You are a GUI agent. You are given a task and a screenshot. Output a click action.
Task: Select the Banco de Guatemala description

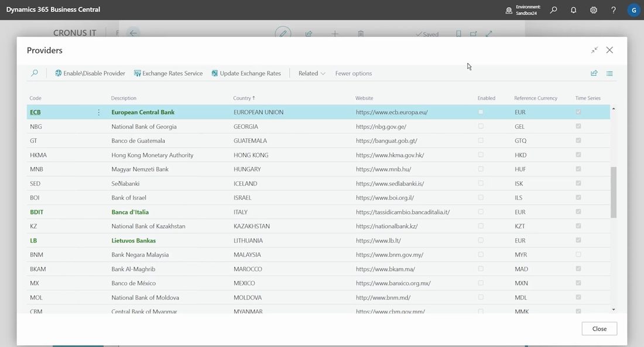coord(138,141)
